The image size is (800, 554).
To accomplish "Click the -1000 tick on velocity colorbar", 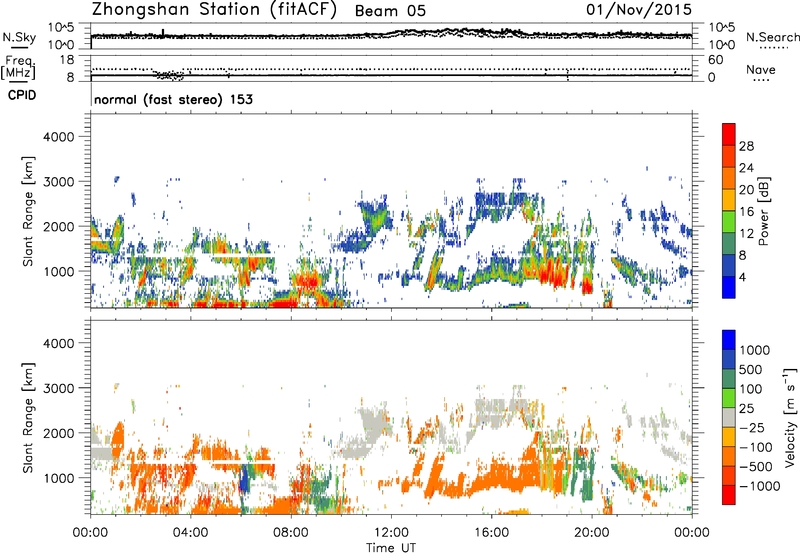I will 759,486.
